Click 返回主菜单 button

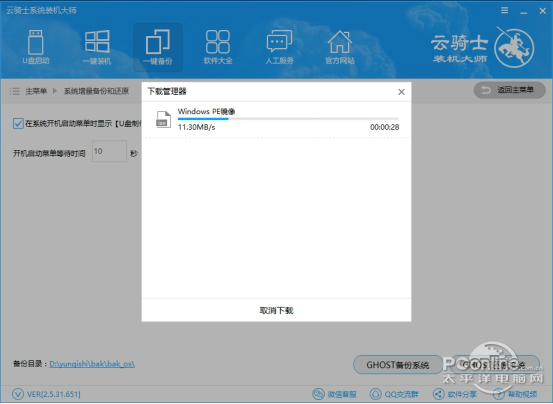[x=509, y=90]
